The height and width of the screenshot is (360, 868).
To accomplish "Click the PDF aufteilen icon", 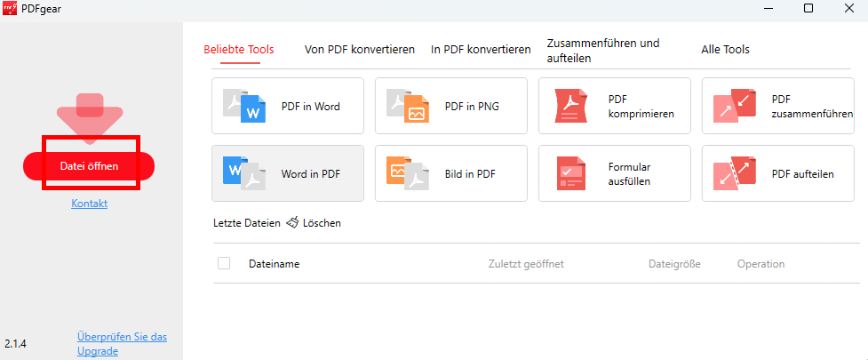I will [735, 173].
